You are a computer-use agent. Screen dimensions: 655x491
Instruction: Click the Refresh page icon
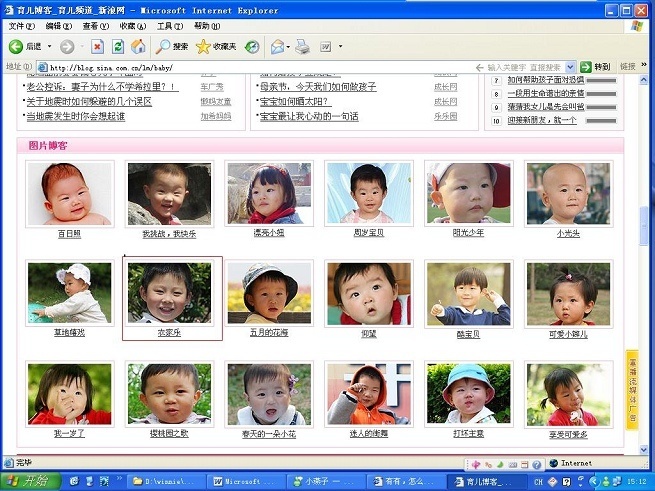coord(117,47)
